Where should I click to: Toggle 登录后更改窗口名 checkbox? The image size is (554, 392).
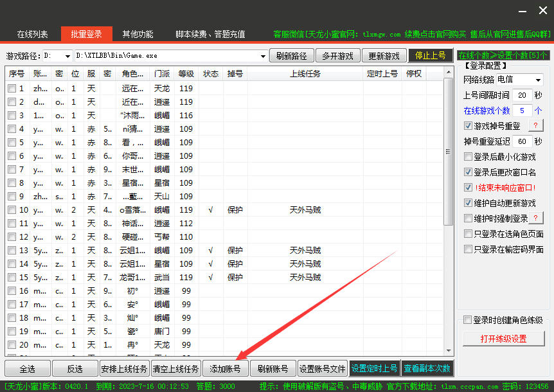[x=468, y=172]
